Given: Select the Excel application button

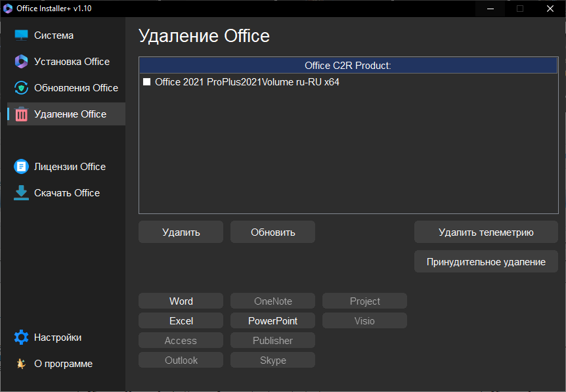Looking at the screenshot, I should 181,320.
